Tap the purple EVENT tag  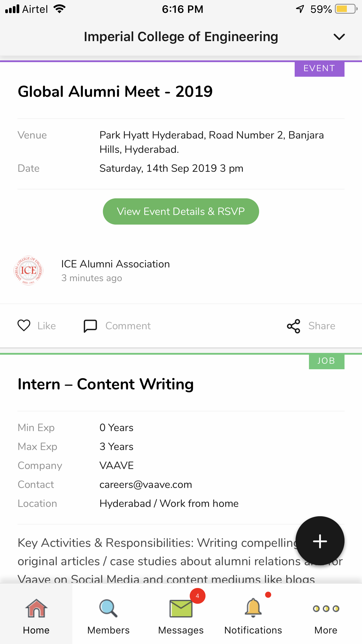[319, 69]
